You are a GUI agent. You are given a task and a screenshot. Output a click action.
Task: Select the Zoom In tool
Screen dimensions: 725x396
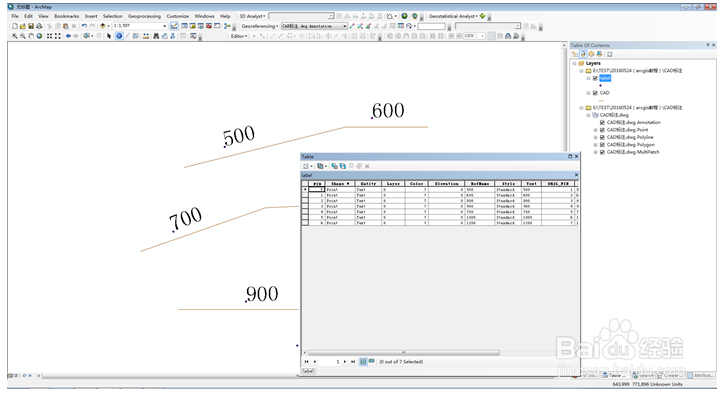[15, 36]
